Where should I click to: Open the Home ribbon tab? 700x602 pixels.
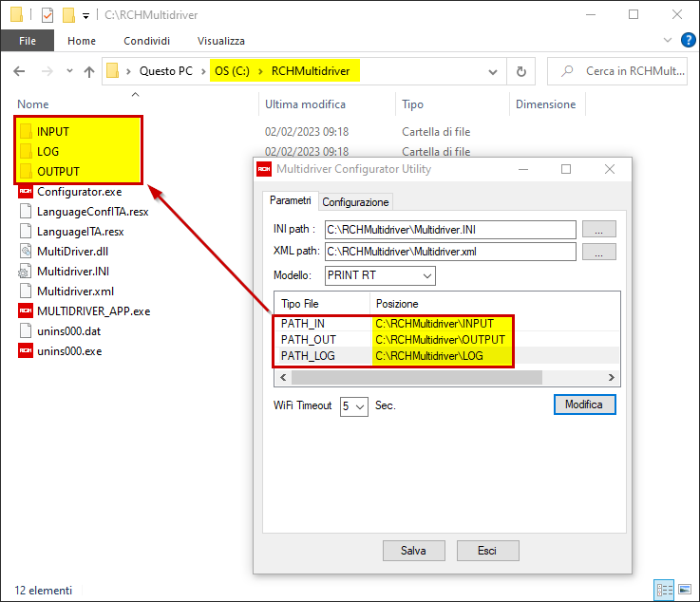click(82, 41)
